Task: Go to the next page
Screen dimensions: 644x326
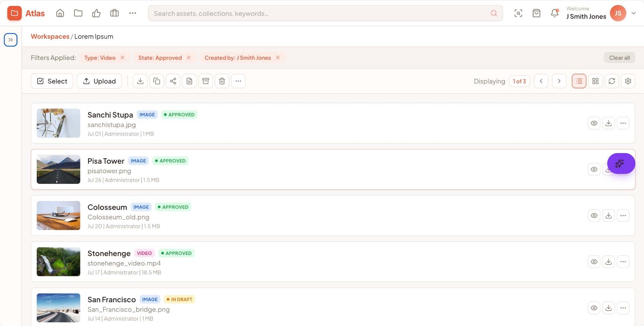Action: tap(559, 81)
